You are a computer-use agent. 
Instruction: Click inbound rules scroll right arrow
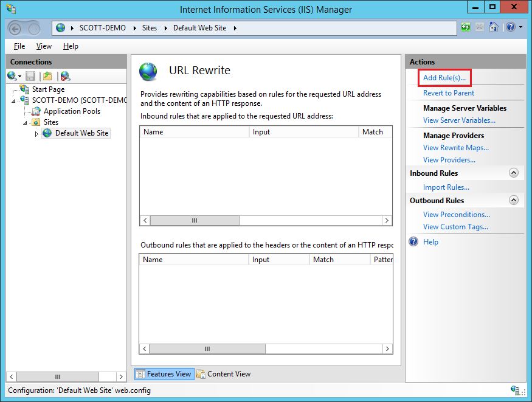coord(387,221)
